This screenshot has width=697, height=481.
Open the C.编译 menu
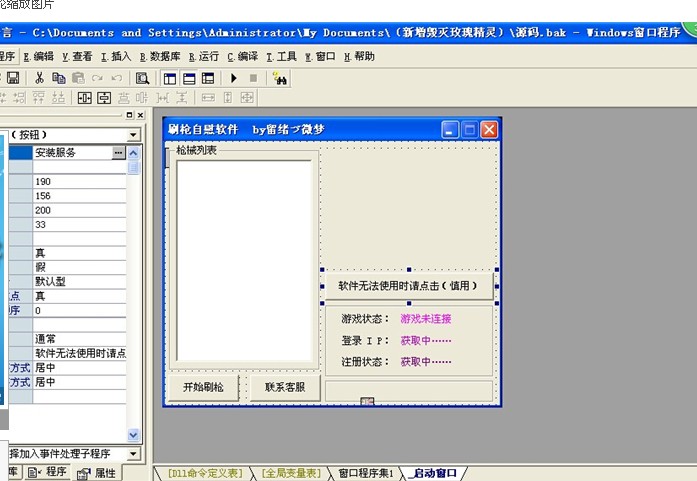pos(242,56)
